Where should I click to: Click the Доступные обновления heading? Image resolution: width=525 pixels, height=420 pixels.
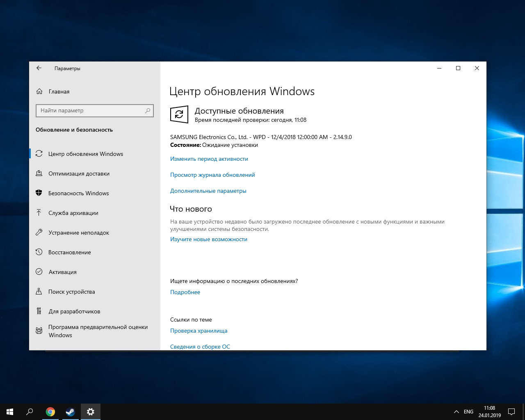(x=239, y=111)
